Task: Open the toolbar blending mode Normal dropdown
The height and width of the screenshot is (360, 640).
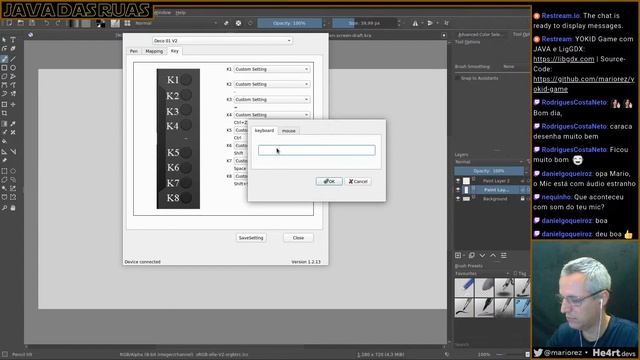Action: (x=176, y=23)
